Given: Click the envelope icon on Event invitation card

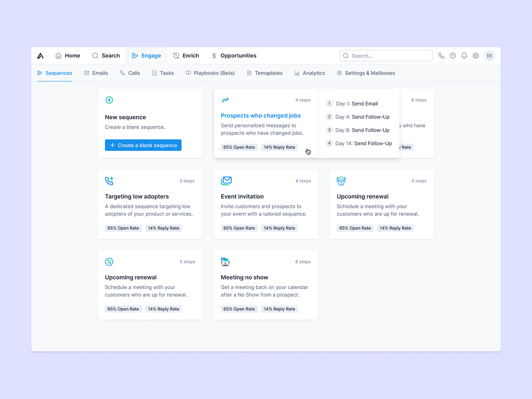Looking at the screenshot, I should coord(226,181).
